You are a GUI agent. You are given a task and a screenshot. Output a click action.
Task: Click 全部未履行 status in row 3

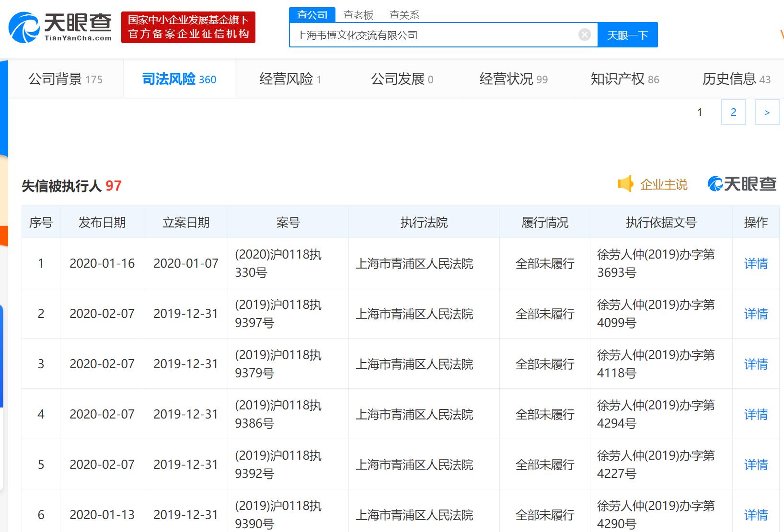pyautogui.click(x=545, y=364)
